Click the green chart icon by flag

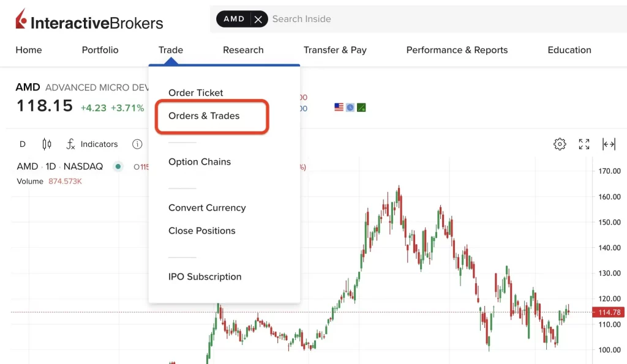point(361,108)
